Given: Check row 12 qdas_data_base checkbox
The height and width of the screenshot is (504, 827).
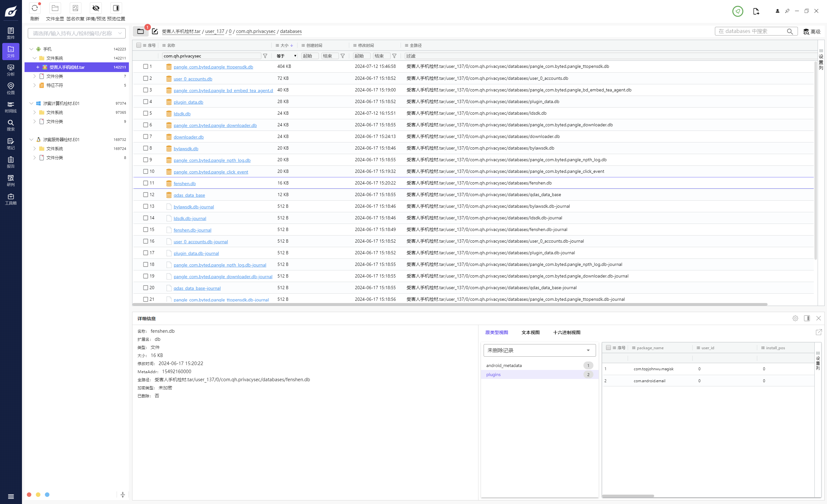Looking at the screenshot, I should coord(146,194).
